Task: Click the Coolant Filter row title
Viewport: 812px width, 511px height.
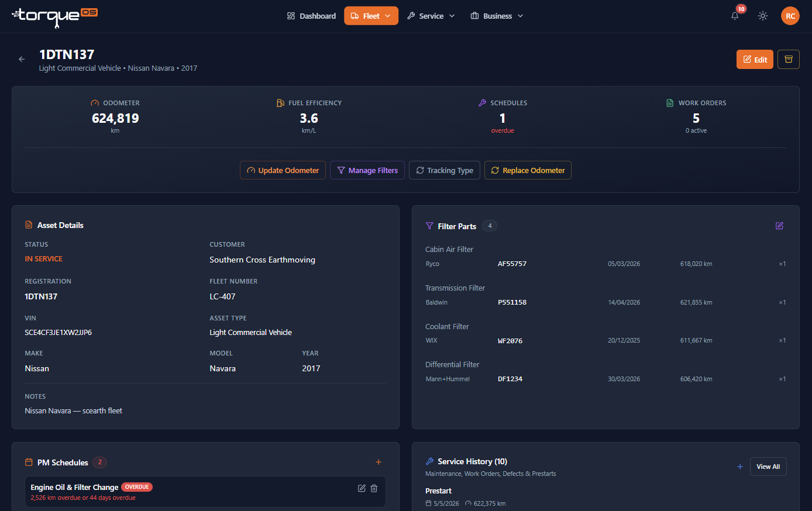Action: (x=447, y=326)
